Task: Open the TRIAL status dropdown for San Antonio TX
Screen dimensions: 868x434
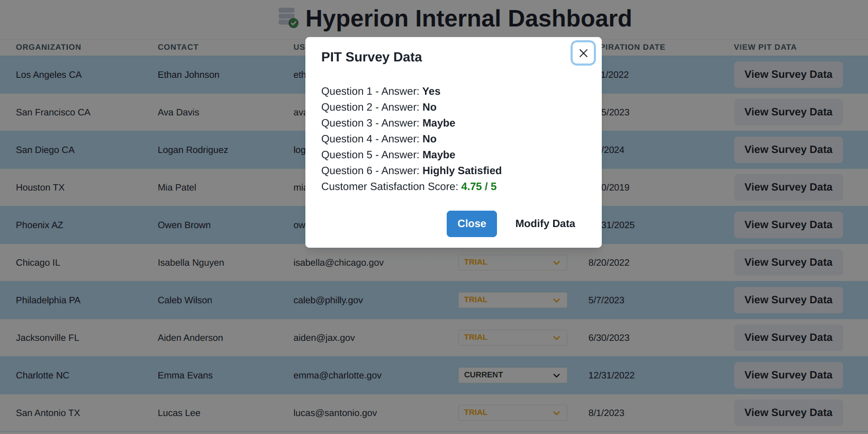Action: point(512,413)
